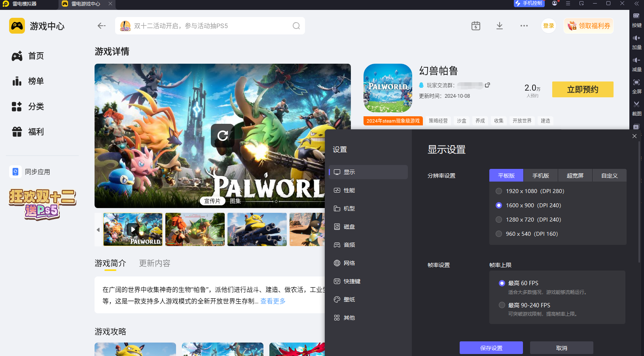
Task: Select 最高 60 FPS frame rate
Action: pyautogui.click(x=519, y=283)
